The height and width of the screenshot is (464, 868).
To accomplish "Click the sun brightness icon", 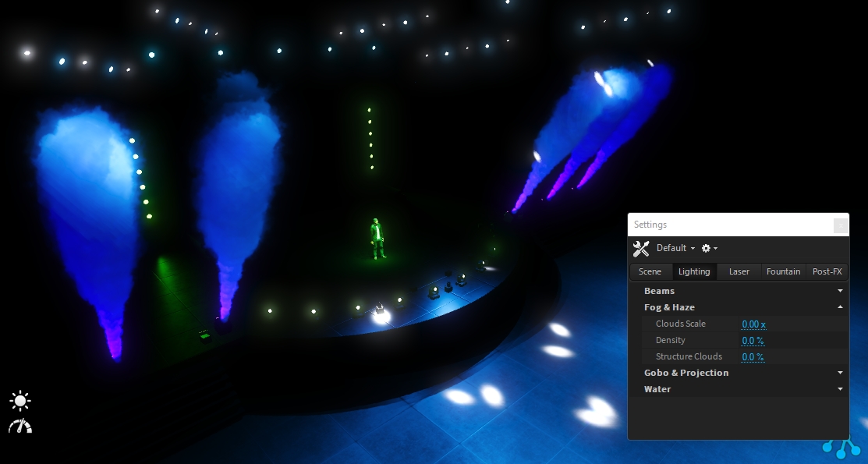I will 20,401.
